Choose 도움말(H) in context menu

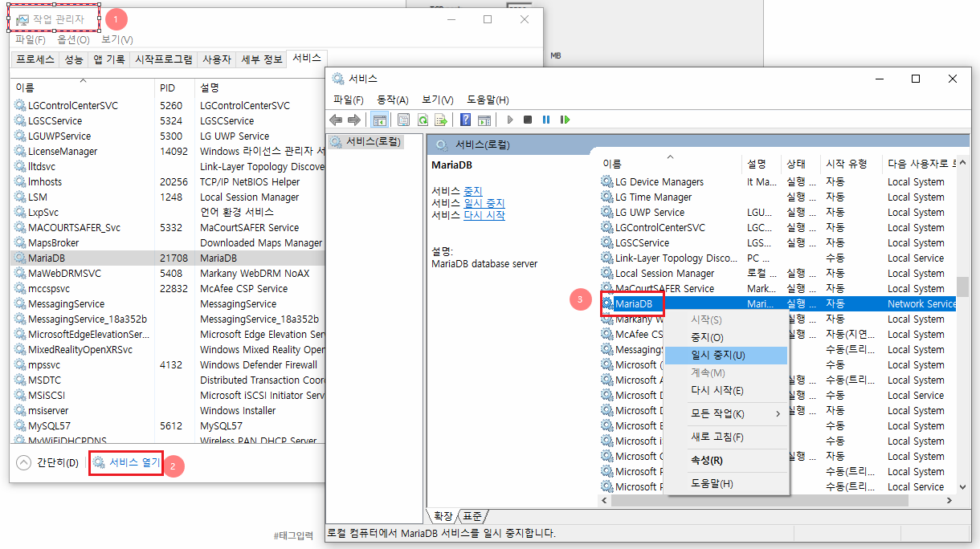[x=726, y=483]
